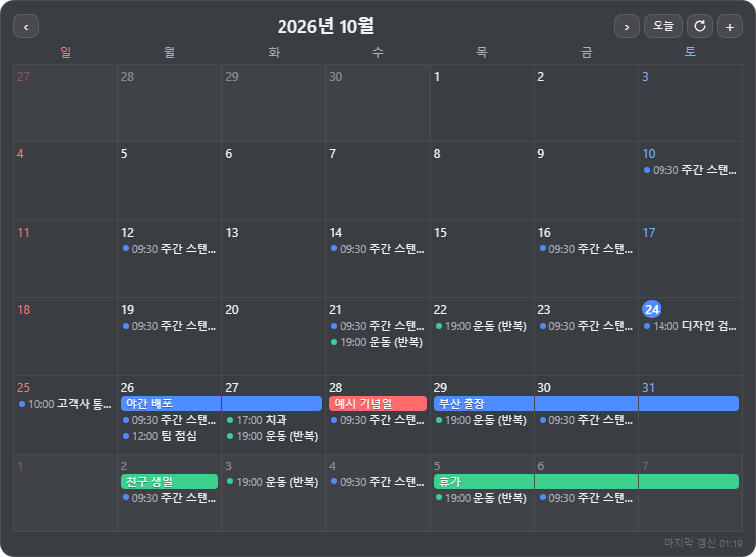Image resolution: width=756 pixels, height=557 pixels.
Task: Open 19:00 운동 event on November 5
Action: coord(481,498)
